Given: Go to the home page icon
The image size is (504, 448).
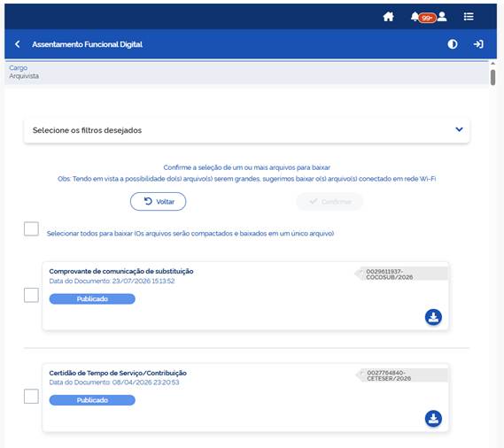Looking at the screenshot, I should 388,17.
